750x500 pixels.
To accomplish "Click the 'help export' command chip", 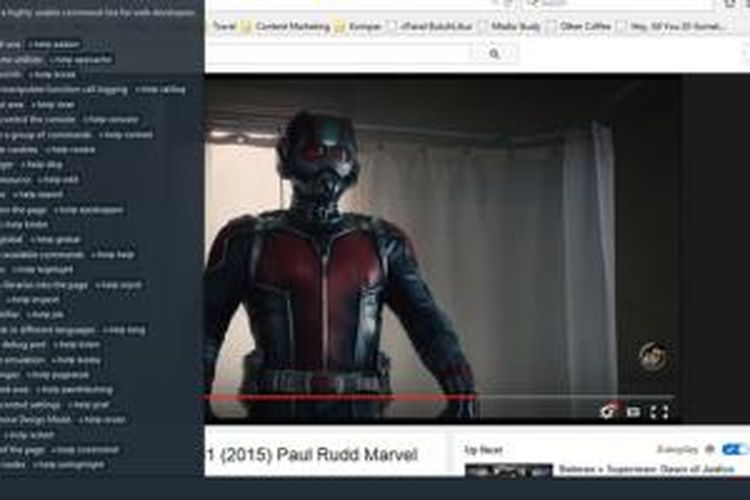I will click(38, 195).
